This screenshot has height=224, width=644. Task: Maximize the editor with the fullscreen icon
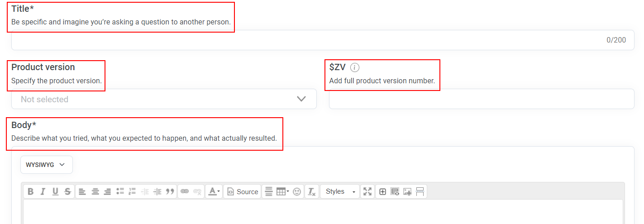coord(367,192)
